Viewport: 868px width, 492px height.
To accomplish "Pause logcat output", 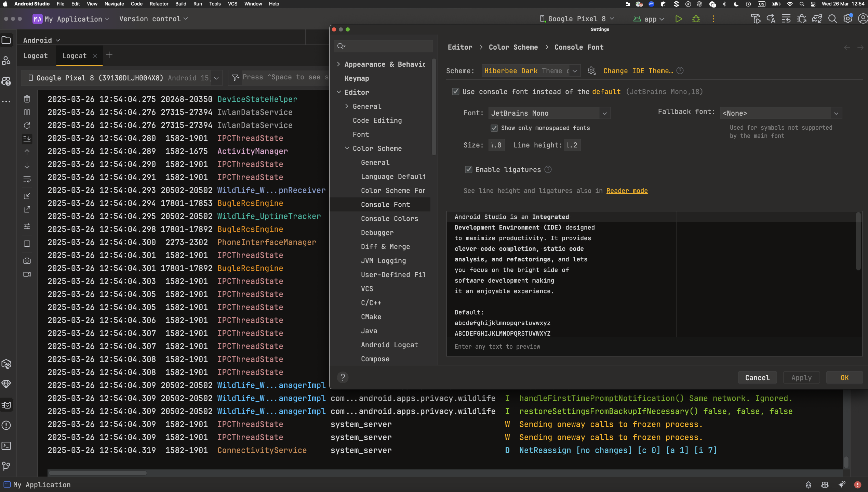I will (x=27, y=112).
